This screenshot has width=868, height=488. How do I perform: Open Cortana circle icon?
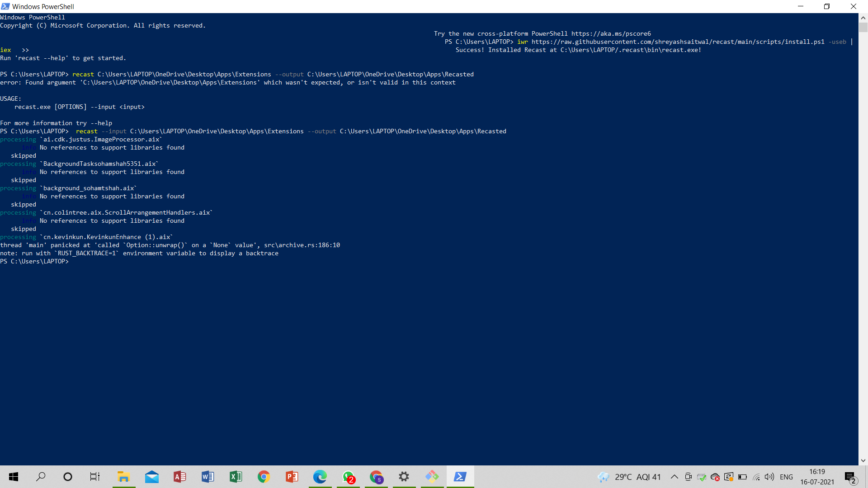(x=68, y=477)
